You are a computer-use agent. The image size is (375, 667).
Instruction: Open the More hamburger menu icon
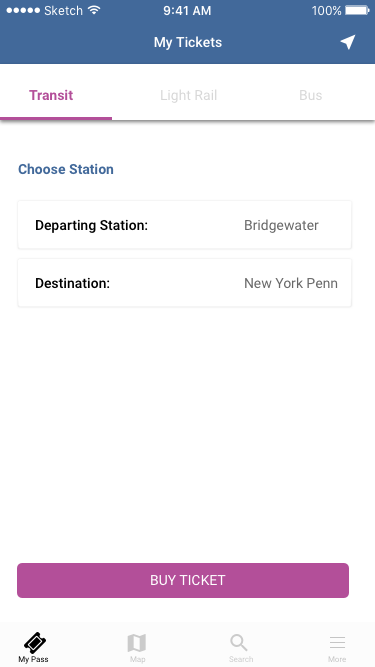[x=337, y=642]
